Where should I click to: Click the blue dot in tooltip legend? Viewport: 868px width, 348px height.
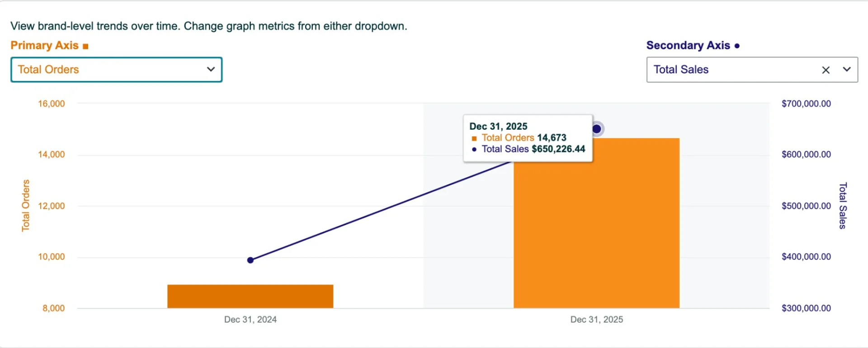(x=474, y=150)
